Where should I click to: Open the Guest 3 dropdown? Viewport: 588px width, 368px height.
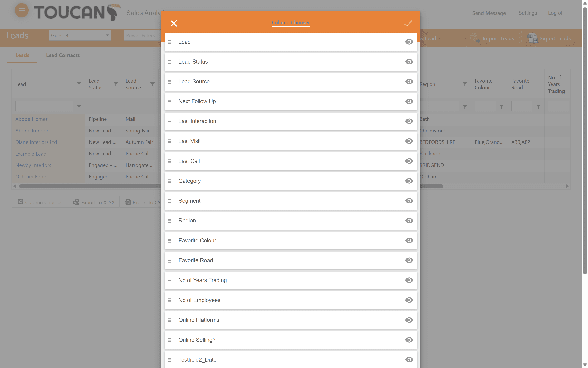pos(80,36)
